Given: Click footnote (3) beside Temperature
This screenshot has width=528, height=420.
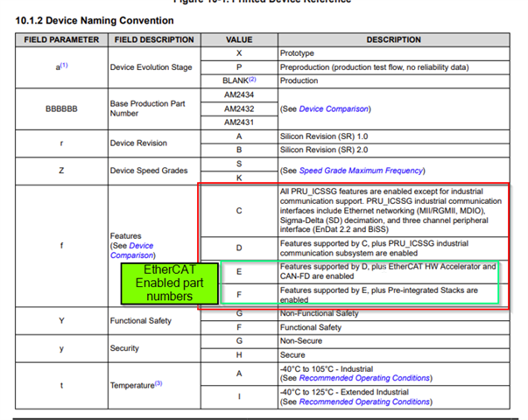Looking at the screenshot, I should click(x=158, y=383).
